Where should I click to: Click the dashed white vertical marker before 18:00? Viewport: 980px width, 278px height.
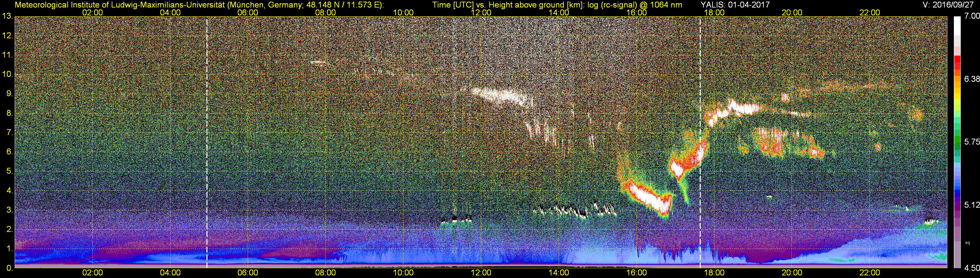[700, 142]
